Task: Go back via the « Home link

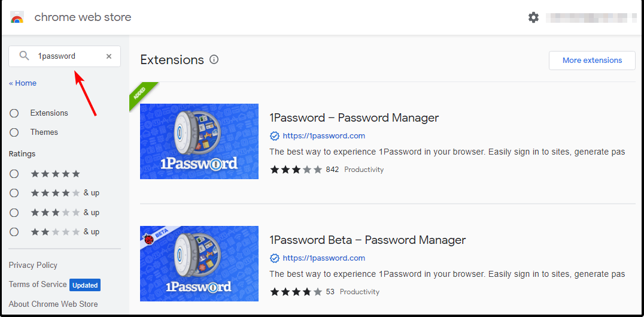Action: point(23,83)
